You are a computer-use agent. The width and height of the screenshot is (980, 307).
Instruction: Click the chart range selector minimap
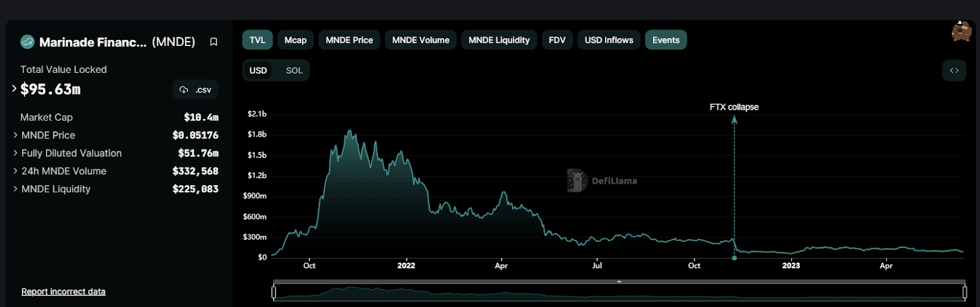pos(619,292)
